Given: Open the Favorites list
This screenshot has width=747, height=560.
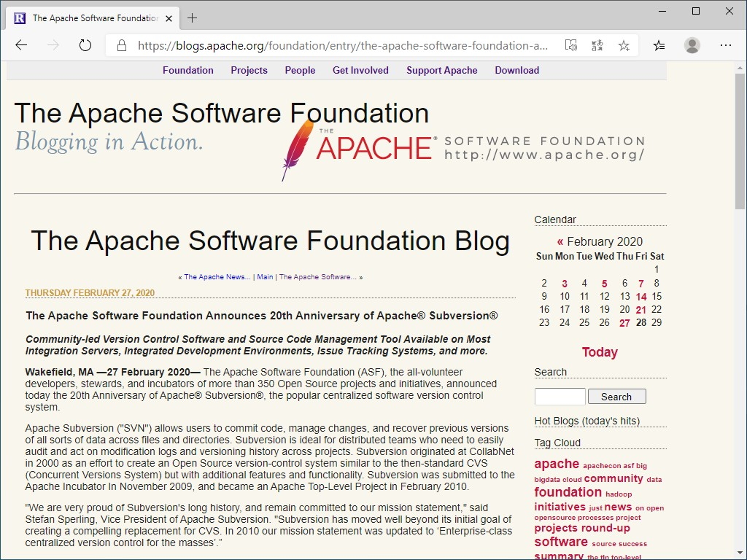Looking at the screenshot, I should click(x=659, y=45).
